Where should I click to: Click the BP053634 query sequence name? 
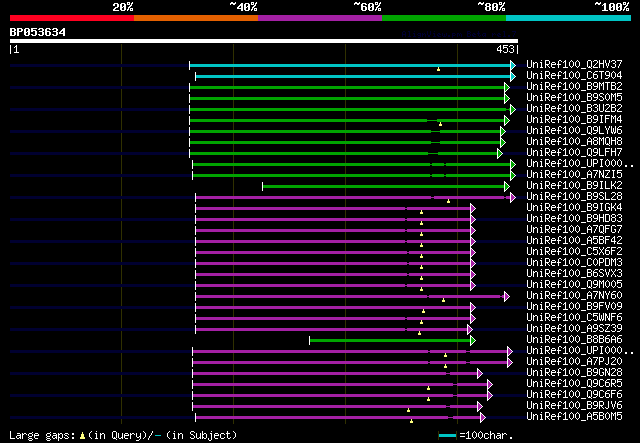click(38, 32)
